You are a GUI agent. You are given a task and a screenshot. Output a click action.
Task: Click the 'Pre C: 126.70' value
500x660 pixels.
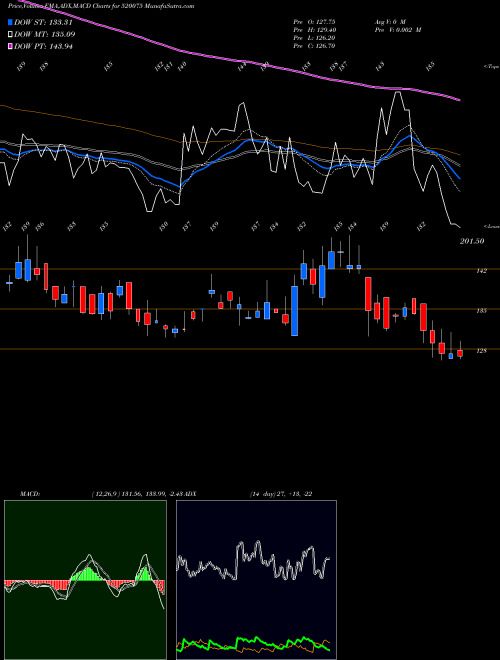tap(314, 46)
